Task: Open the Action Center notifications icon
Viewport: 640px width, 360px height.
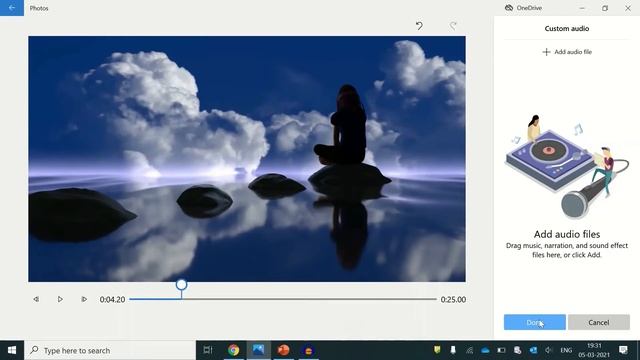Action: coord(623,350)
